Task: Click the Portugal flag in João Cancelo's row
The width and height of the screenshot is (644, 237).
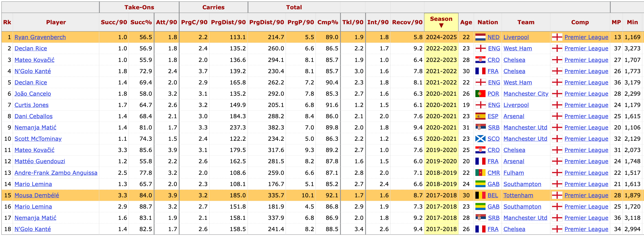Action: 480,94
